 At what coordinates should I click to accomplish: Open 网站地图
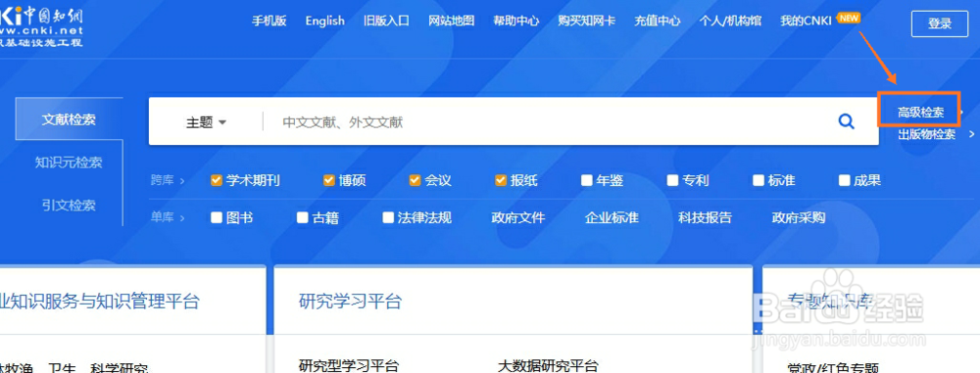451,21
